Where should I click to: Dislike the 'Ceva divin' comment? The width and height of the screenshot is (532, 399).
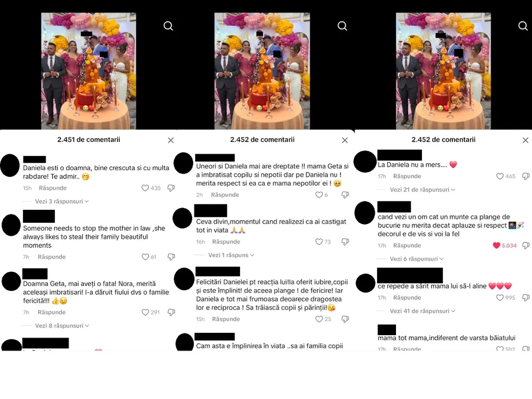coord(345,242)
